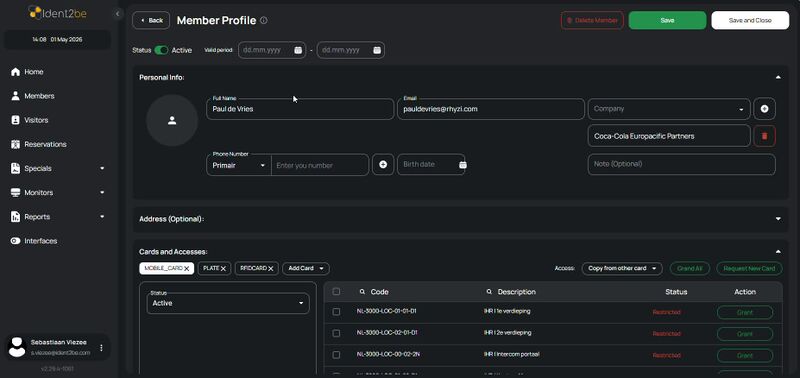Open the Home page icon

point(15,72)
